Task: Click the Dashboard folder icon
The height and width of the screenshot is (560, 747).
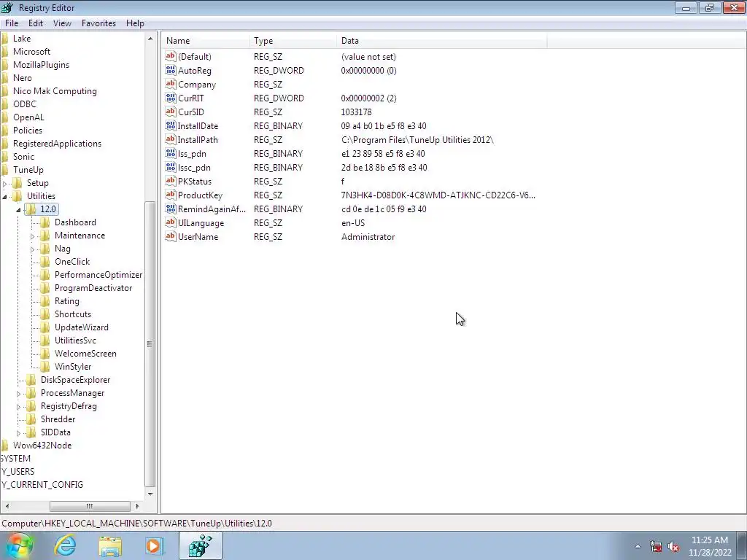Action: click(x=45, y=222)
